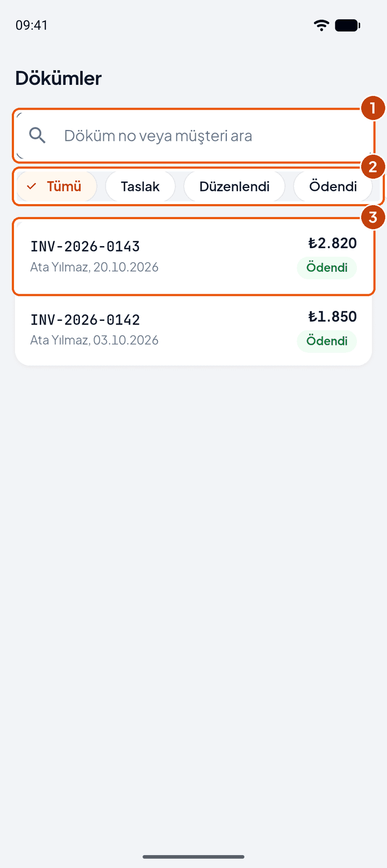Tap the ₺1.850 amount
Viewport: 387px width, 868px height.
[x=332, y=316]
